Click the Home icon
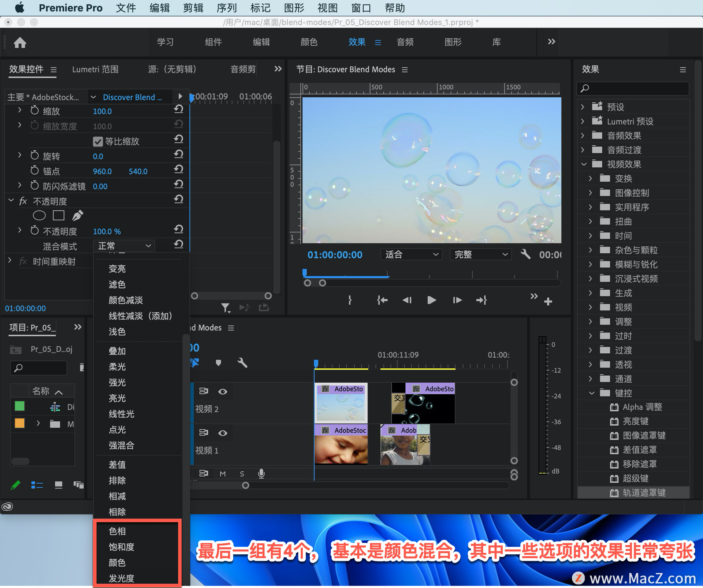The width and height of the screenshot is (703, 588). pos(20,43)
